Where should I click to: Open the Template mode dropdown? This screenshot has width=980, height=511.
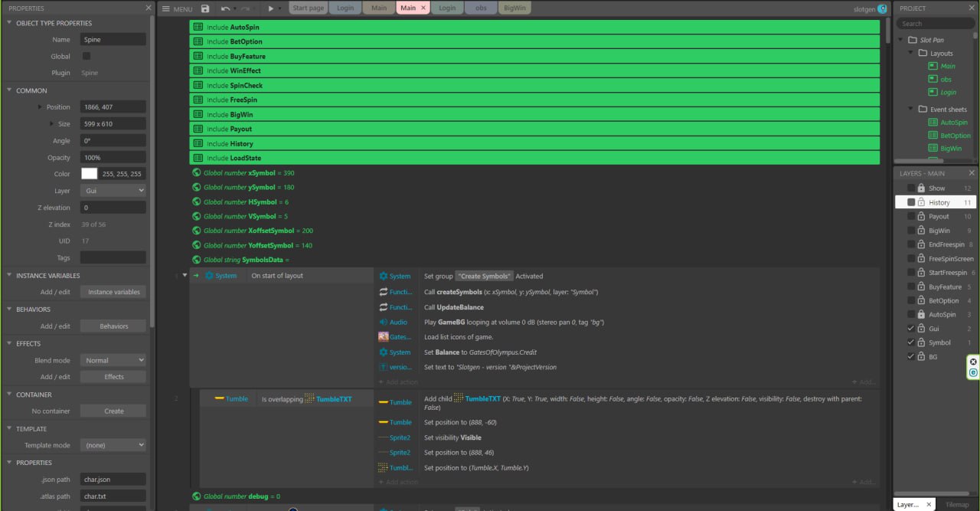pyautogui.click(x=113, y=445)
